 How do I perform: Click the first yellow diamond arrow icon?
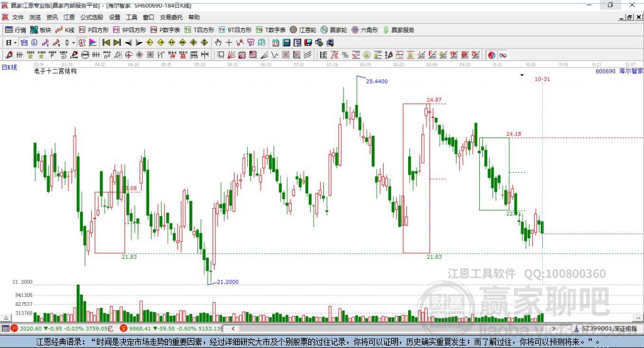point(150,43)
